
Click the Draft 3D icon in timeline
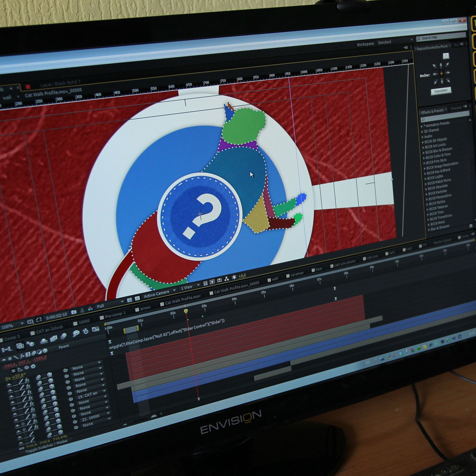30,343
